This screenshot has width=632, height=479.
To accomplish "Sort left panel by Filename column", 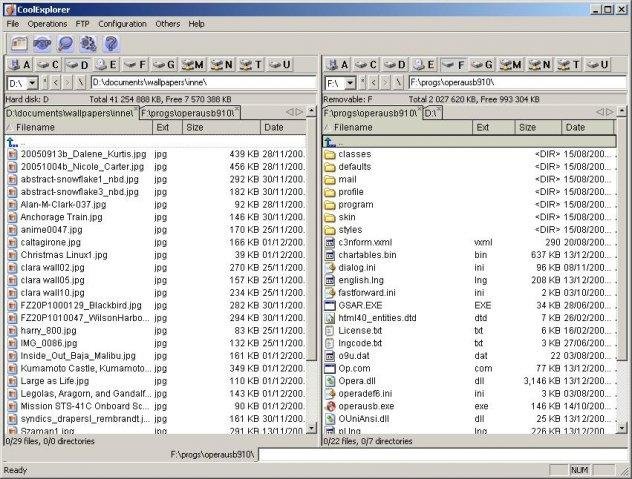I will (79, 127).
